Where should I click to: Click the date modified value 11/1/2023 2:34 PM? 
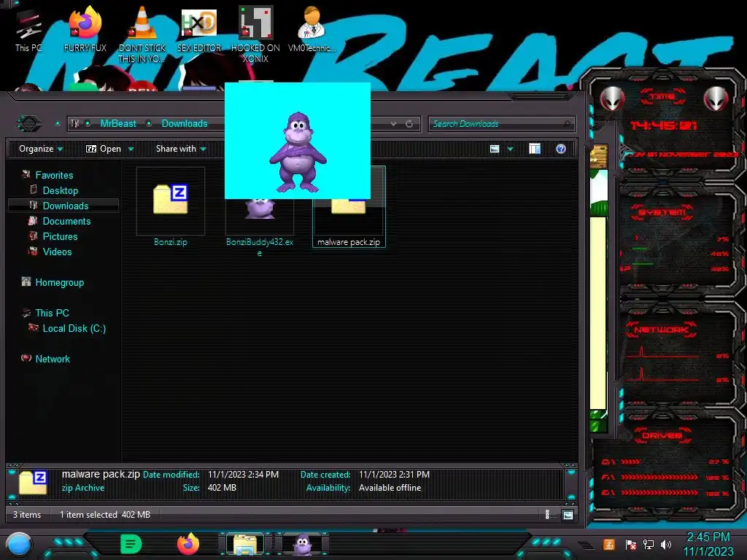pos(243,474)
